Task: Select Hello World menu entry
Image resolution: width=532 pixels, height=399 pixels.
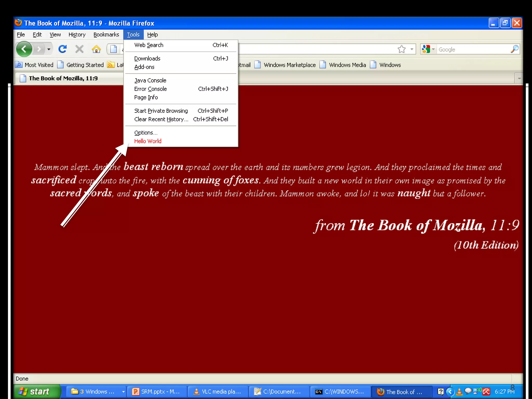Action: click(148, 141)
